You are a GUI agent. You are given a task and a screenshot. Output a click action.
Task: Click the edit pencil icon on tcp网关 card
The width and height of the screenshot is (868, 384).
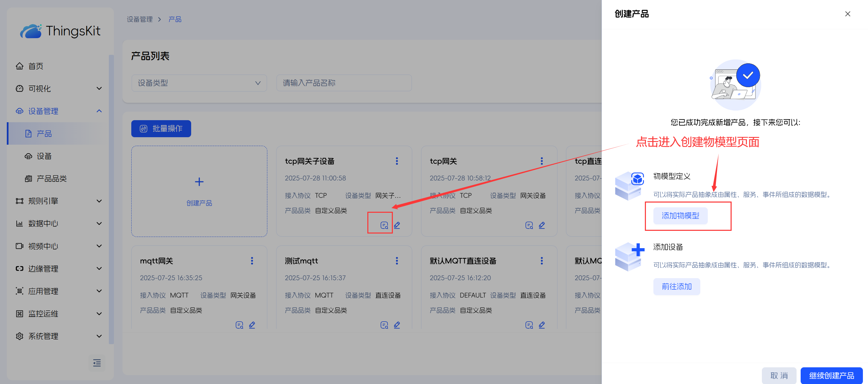click(542, 225)
